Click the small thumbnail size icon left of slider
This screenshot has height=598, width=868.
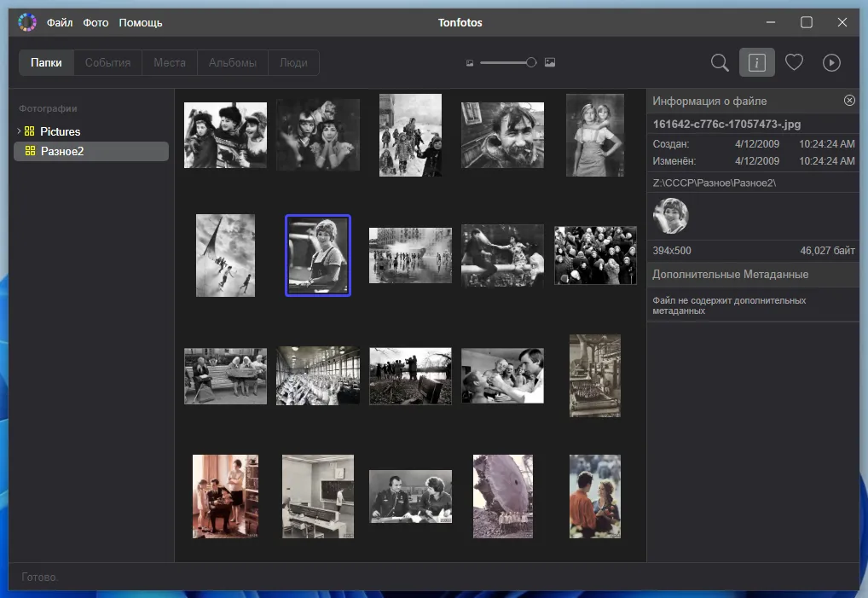click(469, 62)
